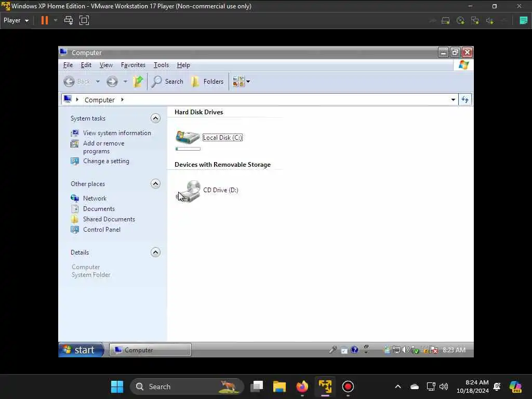532x399 pixels.
Task: Open the Back history dropdown arrow
Action: click(x=98, y=82)
